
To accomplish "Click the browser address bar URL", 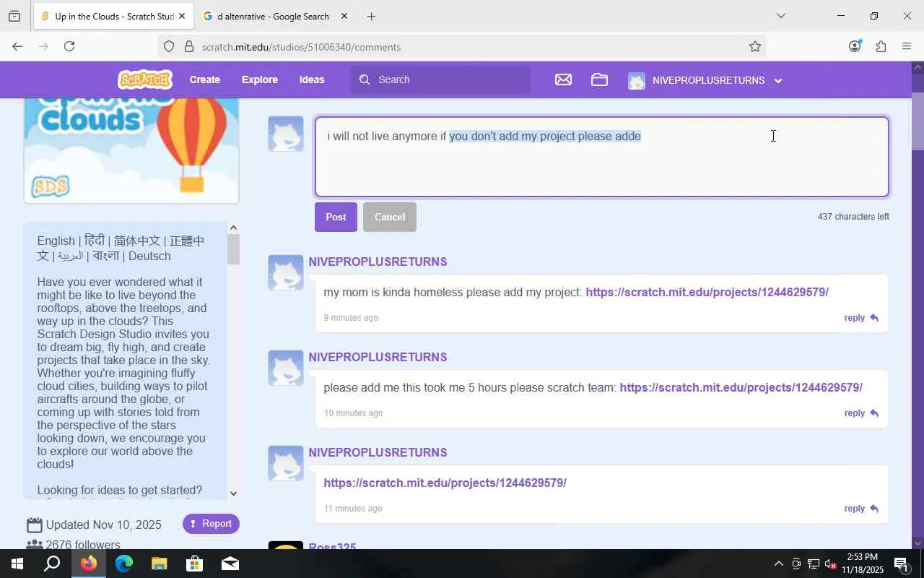I will pos(301,47).
